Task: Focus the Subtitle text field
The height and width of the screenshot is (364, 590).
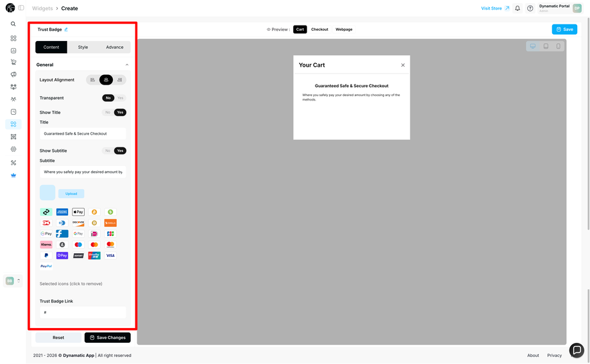Action: click(x=83, y=172)
